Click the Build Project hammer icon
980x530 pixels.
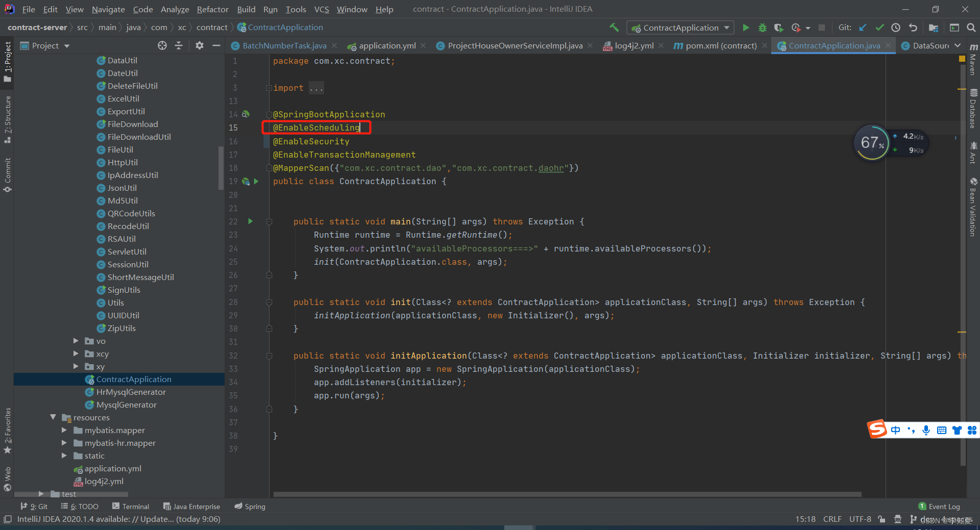(x=614, y=27)
